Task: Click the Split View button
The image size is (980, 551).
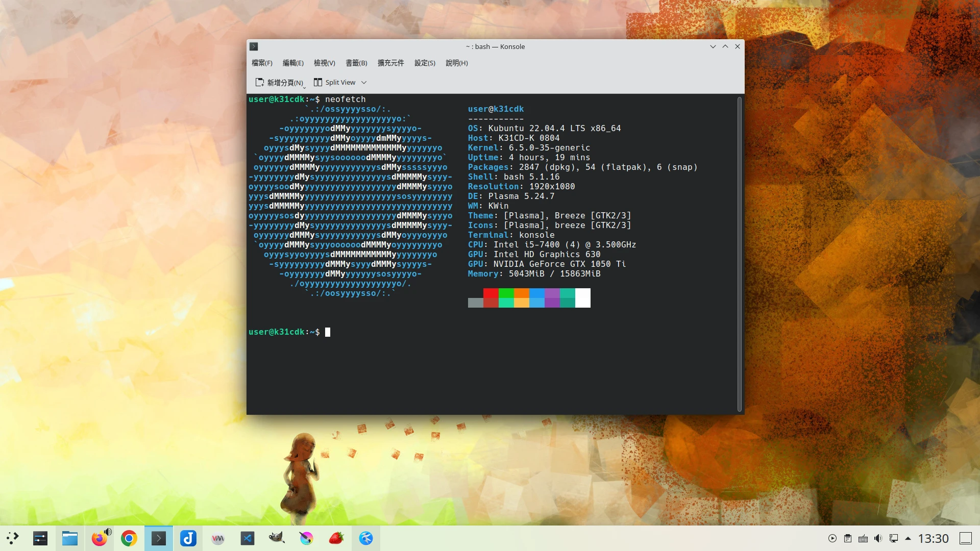Action: point(335,82)
